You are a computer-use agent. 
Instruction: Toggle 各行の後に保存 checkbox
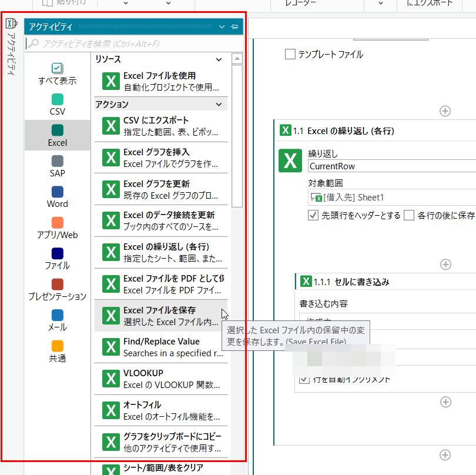click(x=408, y=215)
